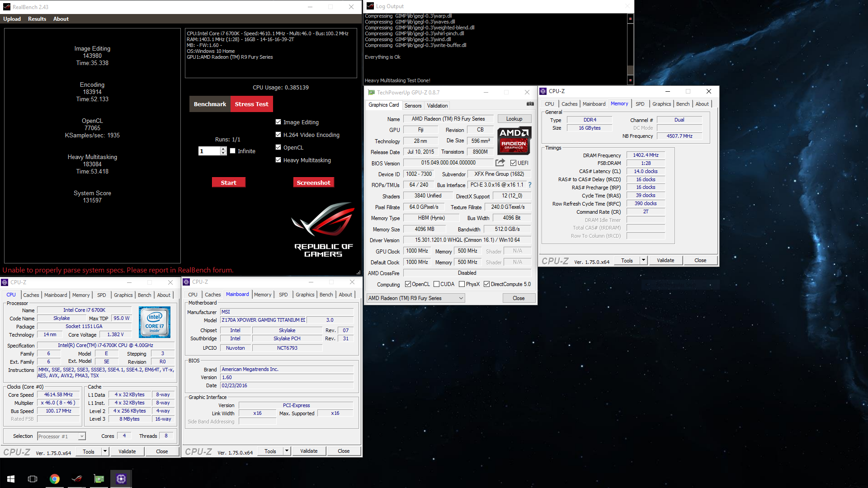
Task: Toggle the PhysX computing checkbox
Action: (x=462, y=284)
